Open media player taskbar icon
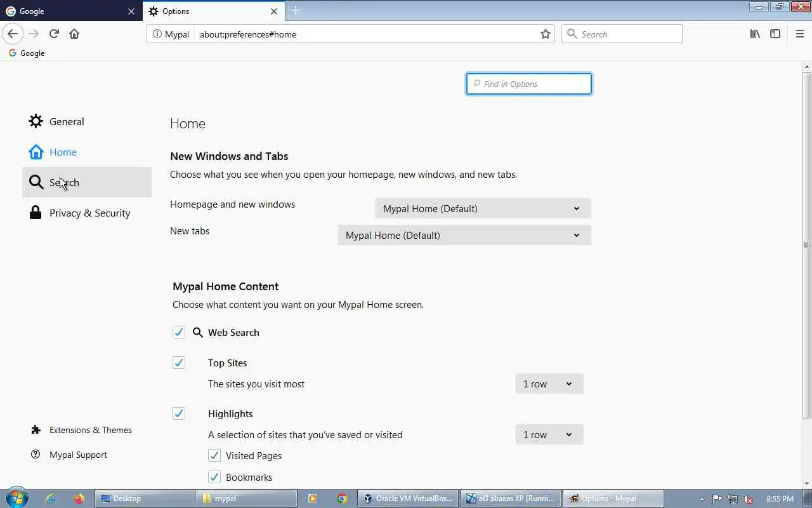The image size is (812, 508). coord(313,498)
